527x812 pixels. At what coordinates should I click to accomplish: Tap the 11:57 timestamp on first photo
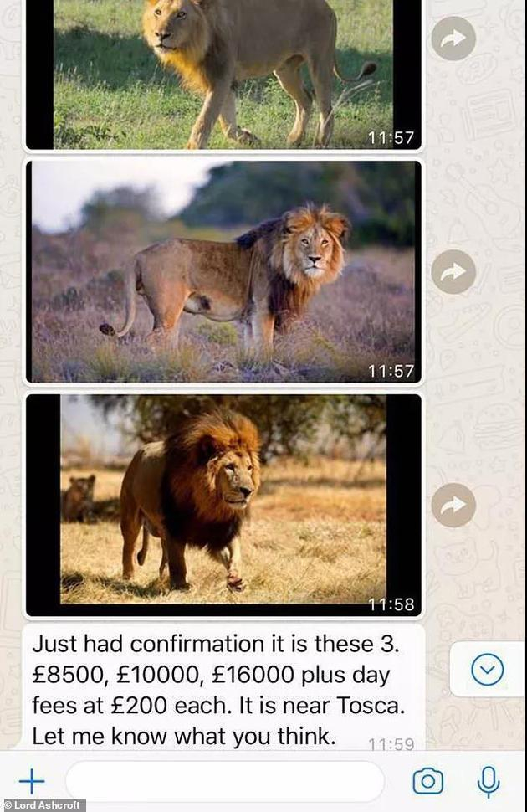[x=391, y=138]
